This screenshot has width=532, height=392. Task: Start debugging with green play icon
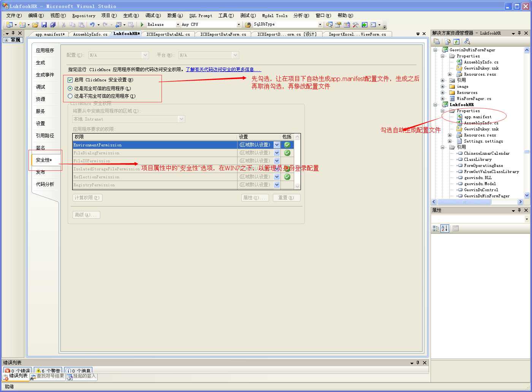tap(142, 25)
